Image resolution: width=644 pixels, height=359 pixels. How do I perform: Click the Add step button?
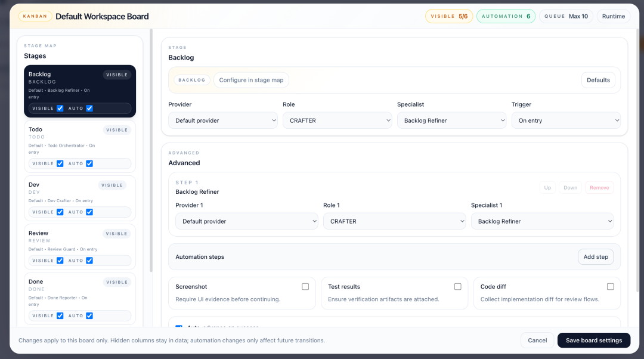[596, 256]
